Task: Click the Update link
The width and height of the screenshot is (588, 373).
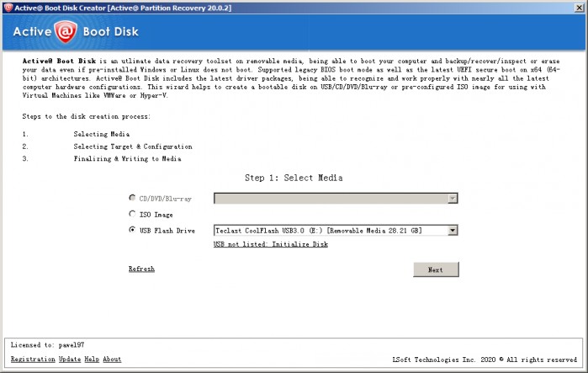Action: (70, 360)
